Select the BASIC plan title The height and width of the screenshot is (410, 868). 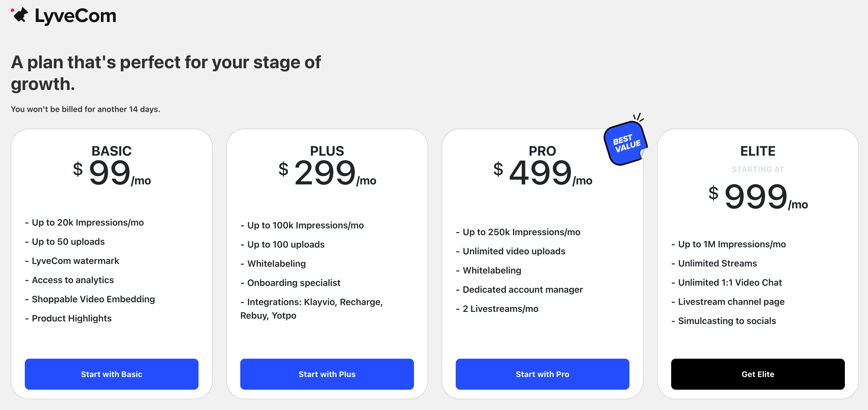click(112, 151)
